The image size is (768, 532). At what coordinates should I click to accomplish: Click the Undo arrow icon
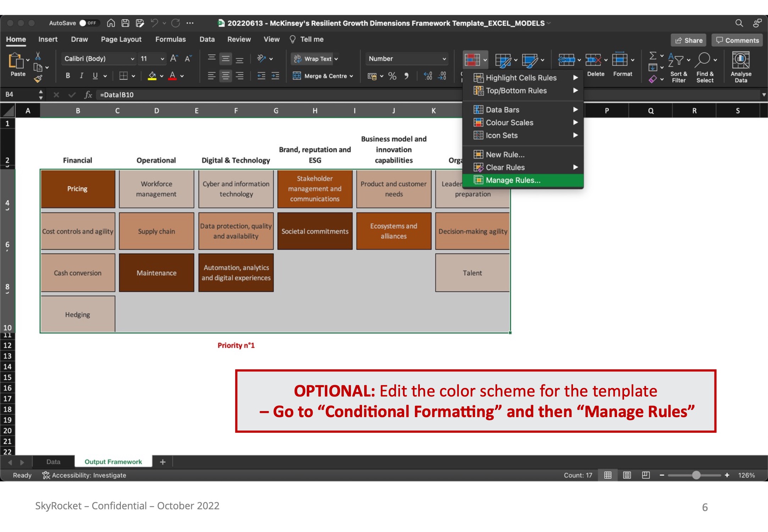coord(154,23)
